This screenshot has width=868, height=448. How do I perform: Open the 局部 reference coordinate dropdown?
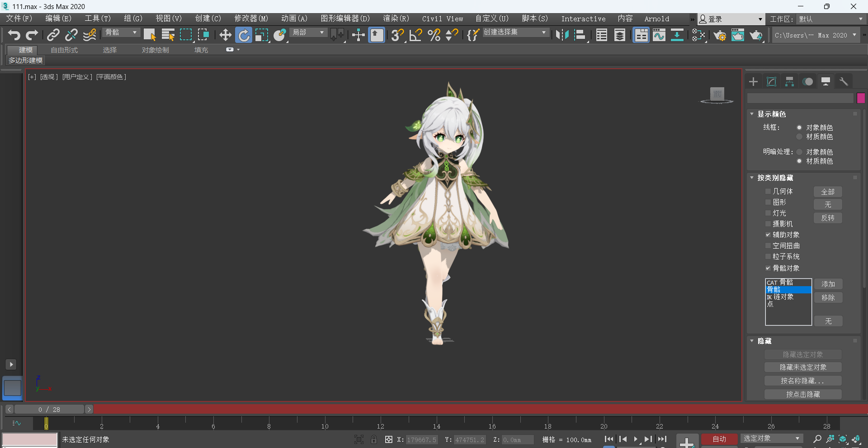click(308, 33)
